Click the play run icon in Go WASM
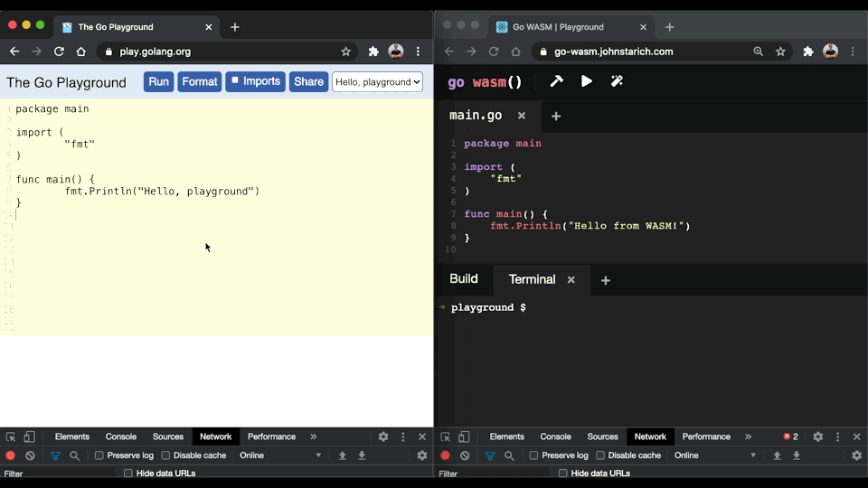The height and width of the screenshot is (488, 868). tap(586, 81)
